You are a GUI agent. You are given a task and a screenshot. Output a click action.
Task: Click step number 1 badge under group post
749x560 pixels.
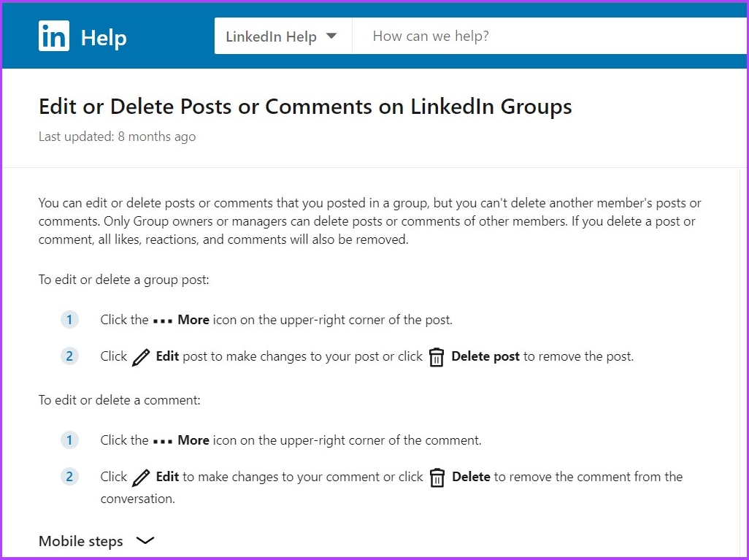point(70,320)
